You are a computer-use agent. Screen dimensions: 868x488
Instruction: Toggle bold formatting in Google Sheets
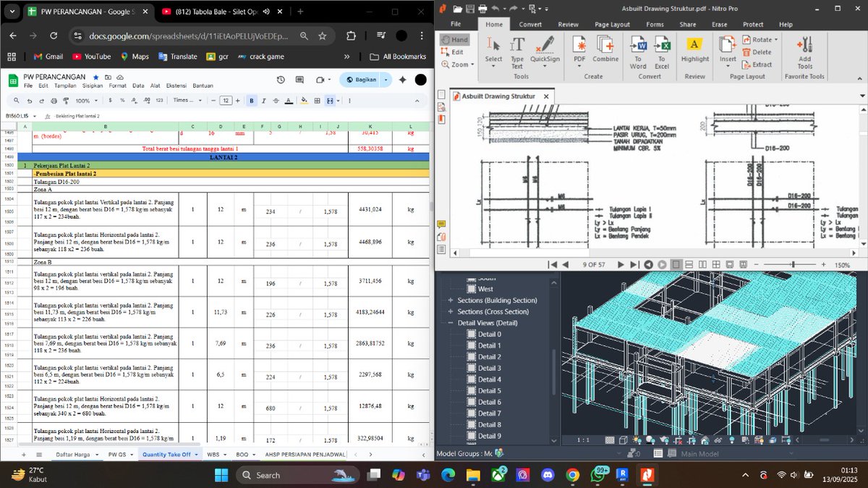(252, 101)
